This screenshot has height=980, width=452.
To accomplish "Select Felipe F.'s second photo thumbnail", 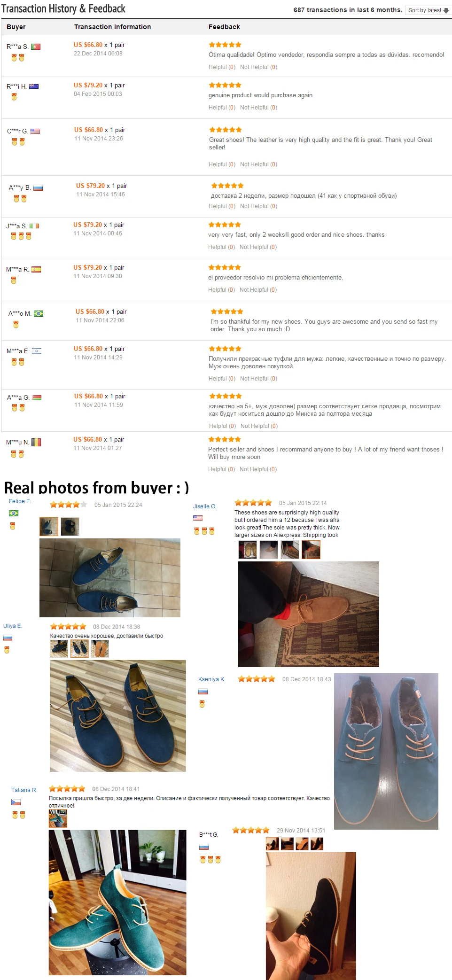I will (x=70, y=527).
